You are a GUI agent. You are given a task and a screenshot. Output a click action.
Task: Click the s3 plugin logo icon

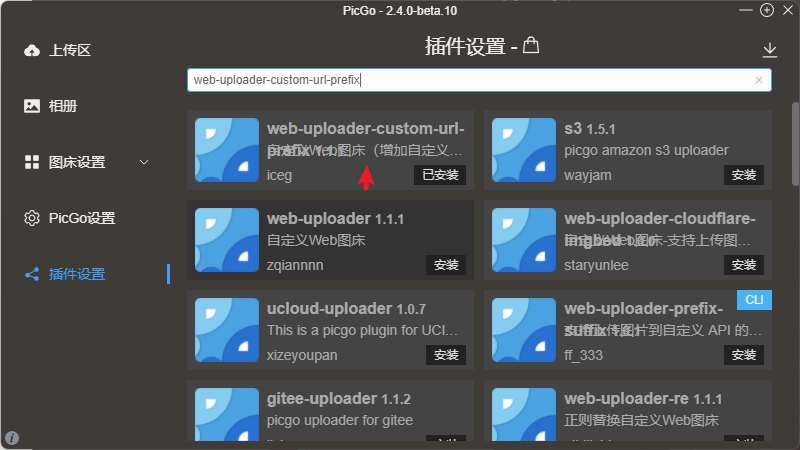524,150
